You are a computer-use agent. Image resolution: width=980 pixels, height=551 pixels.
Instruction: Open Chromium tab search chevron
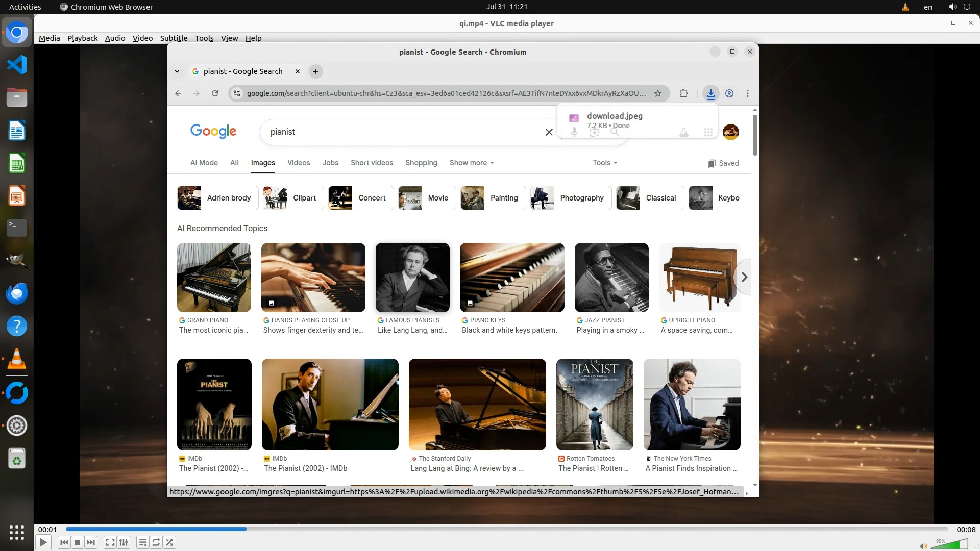pos(177,71)
